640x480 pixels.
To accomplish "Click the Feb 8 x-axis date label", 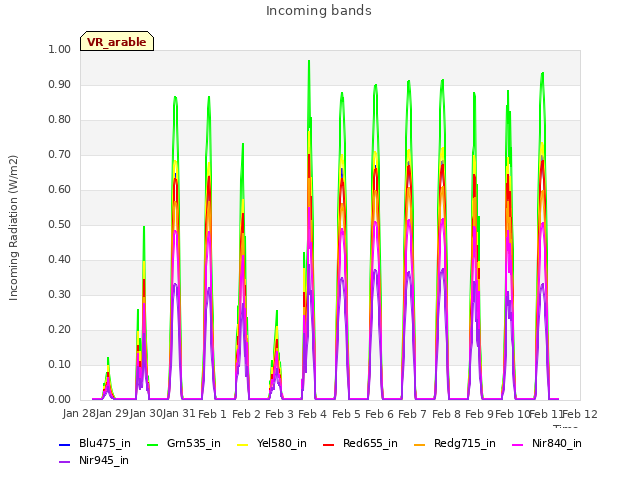I will coord(446,414).
